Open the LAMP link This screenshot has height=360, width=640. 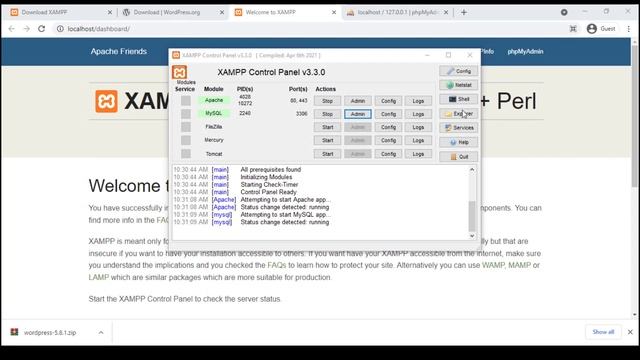click(x=99, y=277)
